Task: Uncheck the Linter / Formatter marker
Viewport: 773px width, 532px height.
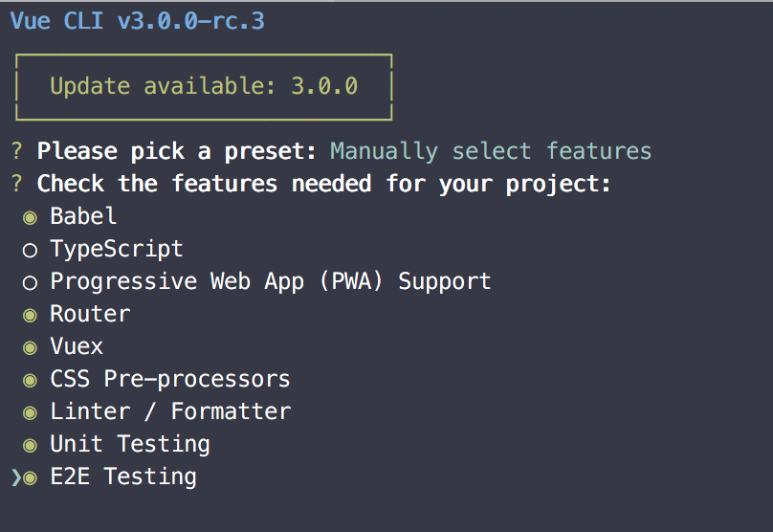Action: coord(30,412)
